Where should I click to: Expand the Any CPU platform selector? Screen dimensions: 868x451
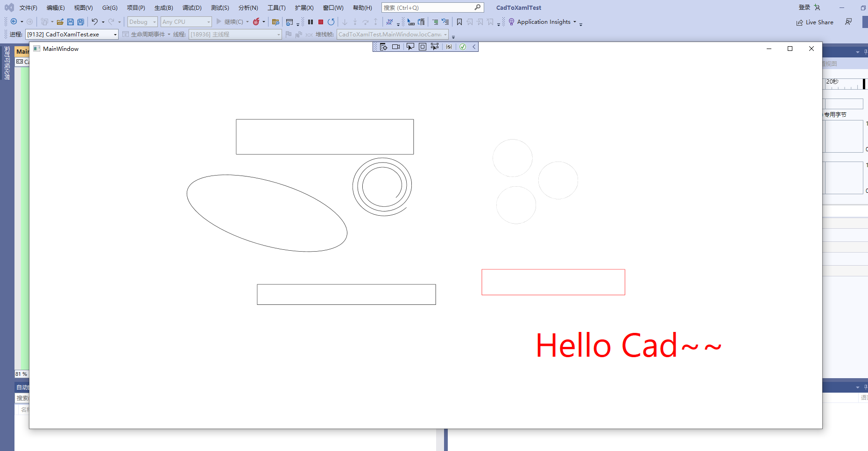pyautogui.click(x=186, y=21)
